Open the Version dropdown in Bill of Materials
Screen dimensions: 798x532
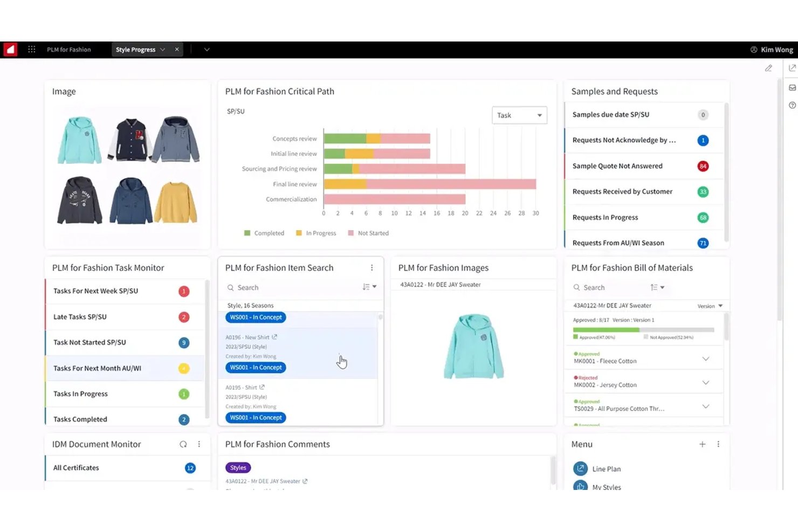710,306
